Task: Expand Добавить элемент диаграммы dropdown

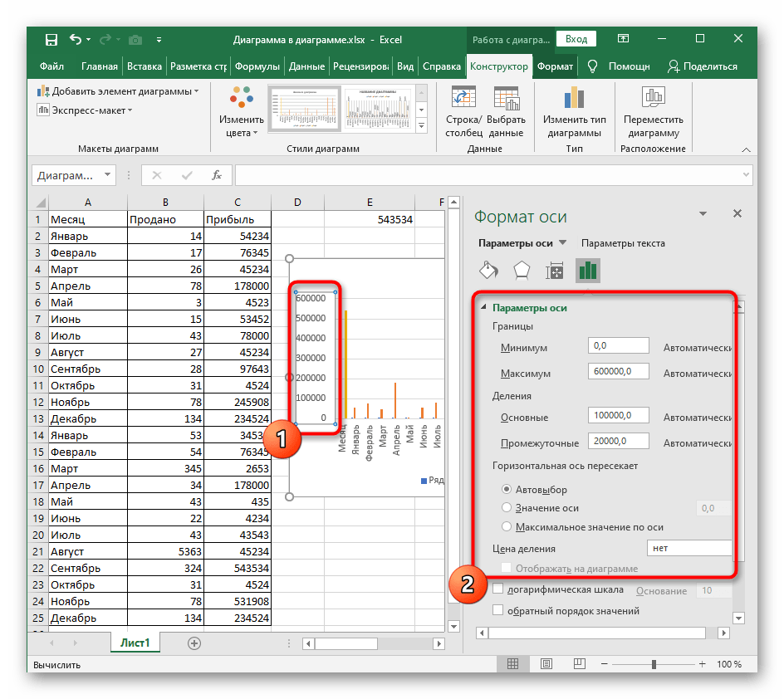Action: point(118,91)
